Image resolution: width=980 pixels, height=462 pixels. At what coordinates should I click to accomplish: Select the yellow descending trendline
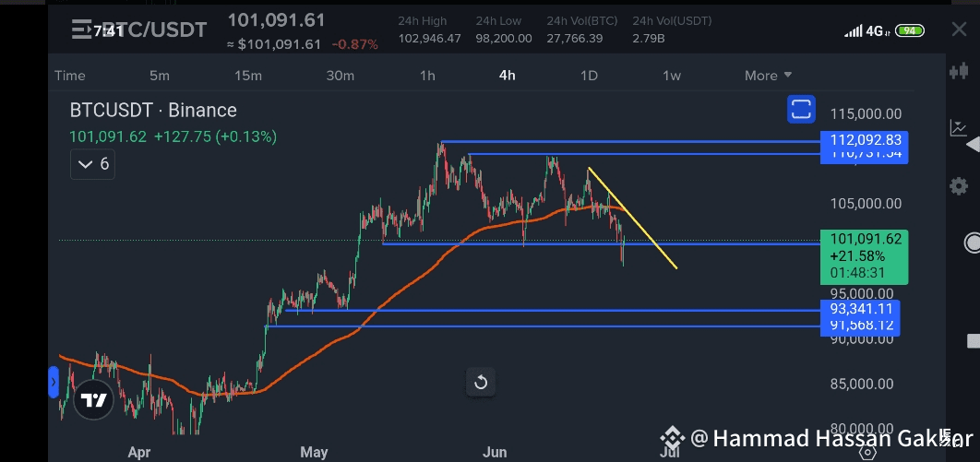[632, 218]
